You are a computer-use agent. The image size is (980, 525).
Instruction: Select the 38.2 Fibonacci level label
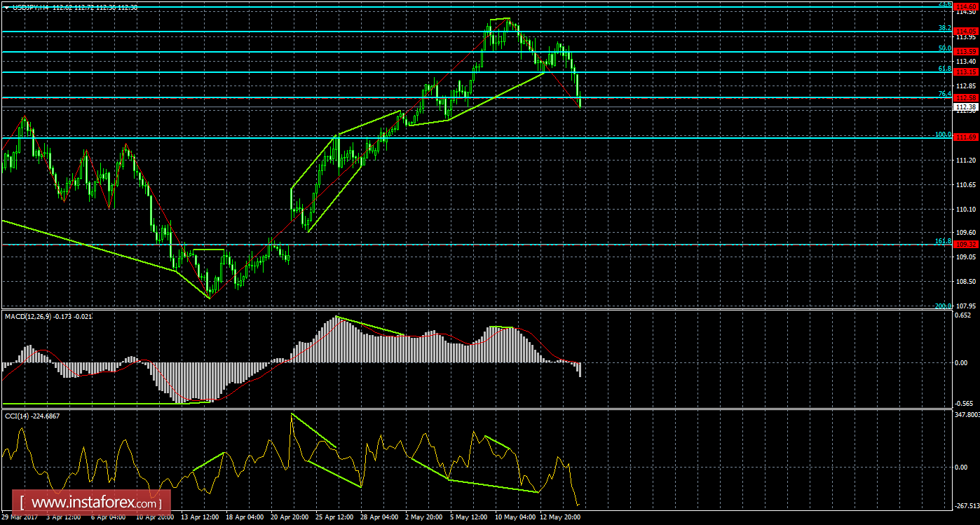click(x=944, y=28)
